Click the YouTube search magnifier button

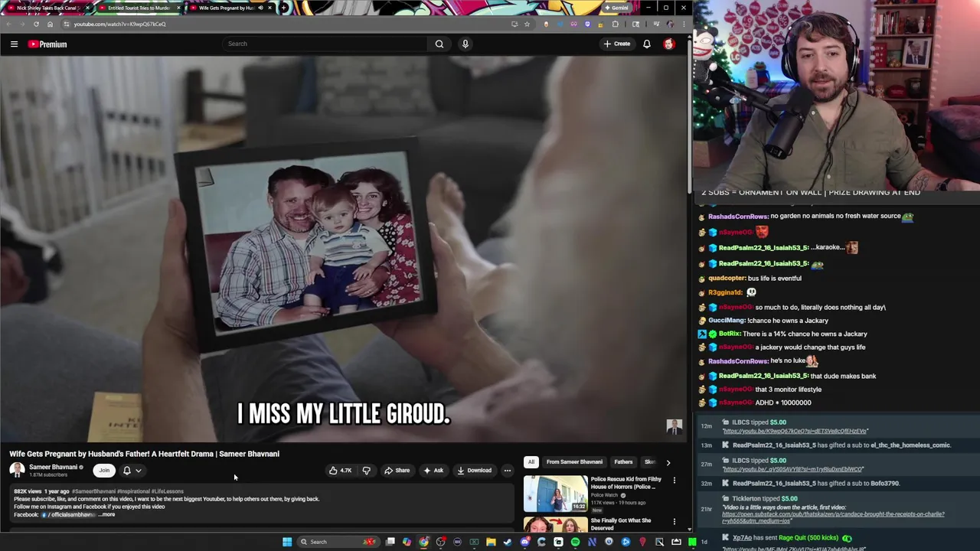point(439,44)
